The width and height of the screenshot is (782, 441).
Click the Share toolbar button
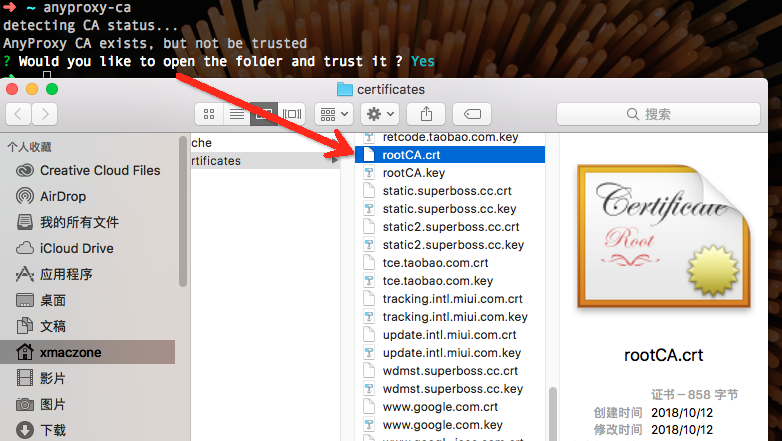(426, 114)
